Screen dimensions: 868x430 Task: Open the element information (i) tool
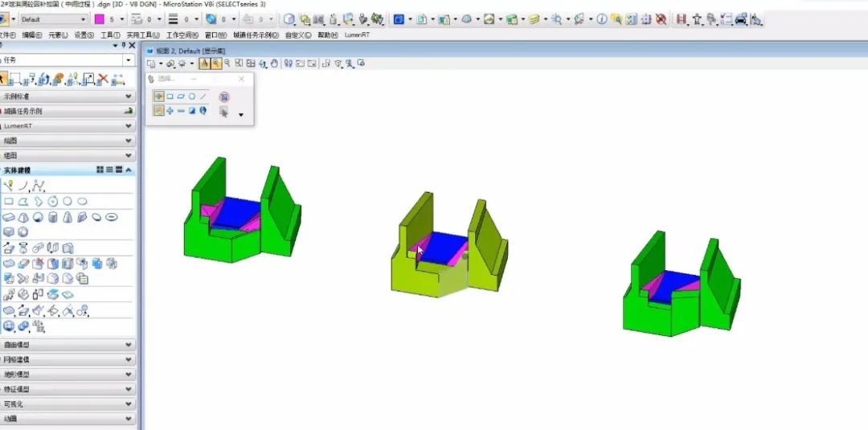point(601,19)
